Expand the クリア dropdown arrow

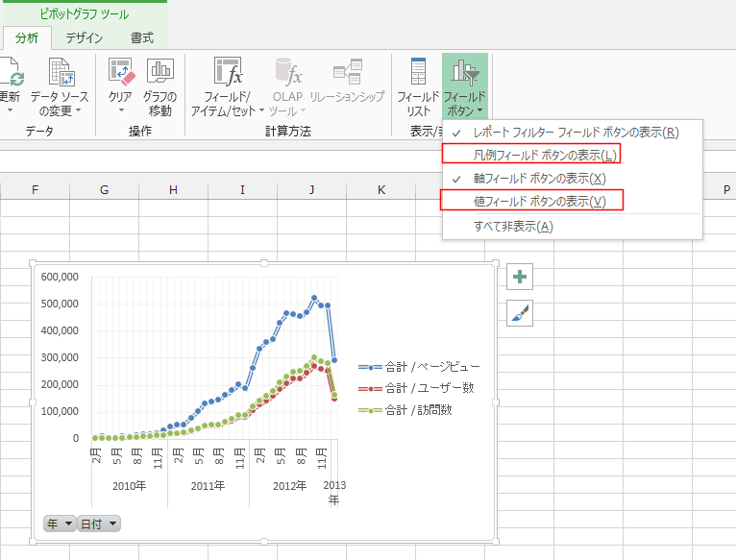click(x=121, y=110)
